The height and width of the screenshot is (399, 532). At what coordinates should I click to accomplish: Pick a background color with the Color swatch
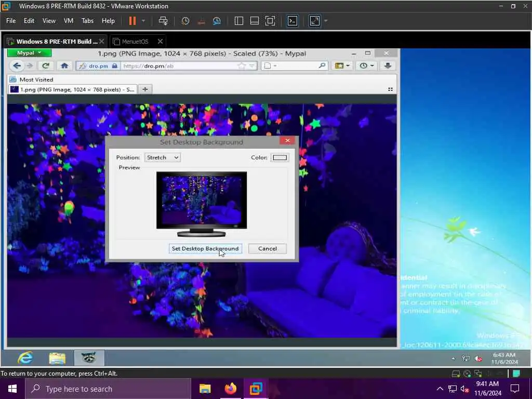coord(280,157)
